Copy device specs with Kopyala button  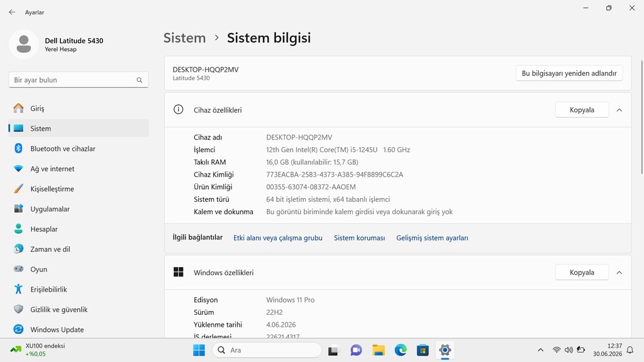pyautogui.click(x=582, y=109)
